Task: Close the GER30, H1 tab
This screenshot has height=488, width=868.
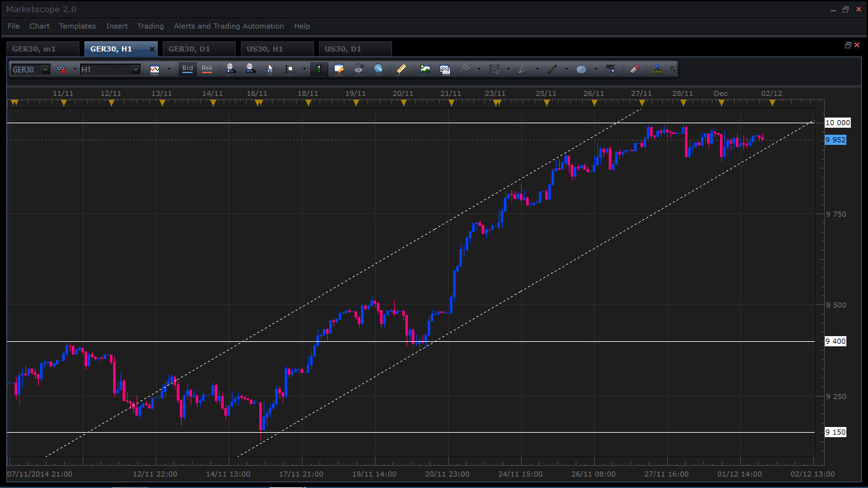Action: (152, 49)
